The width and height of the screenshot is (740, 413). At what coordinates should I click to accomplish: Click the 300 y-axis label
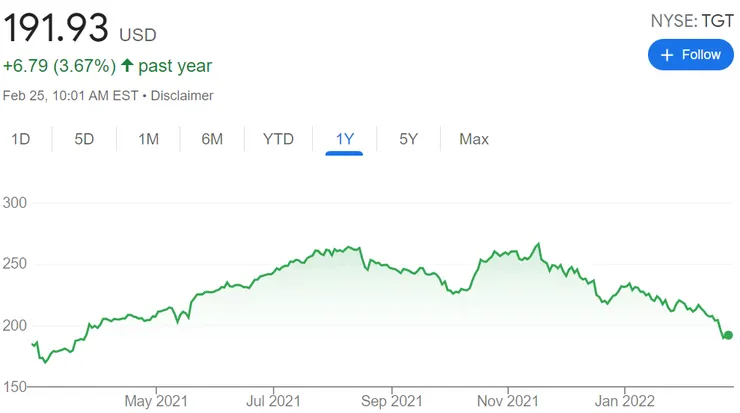(x=17, y=203)
